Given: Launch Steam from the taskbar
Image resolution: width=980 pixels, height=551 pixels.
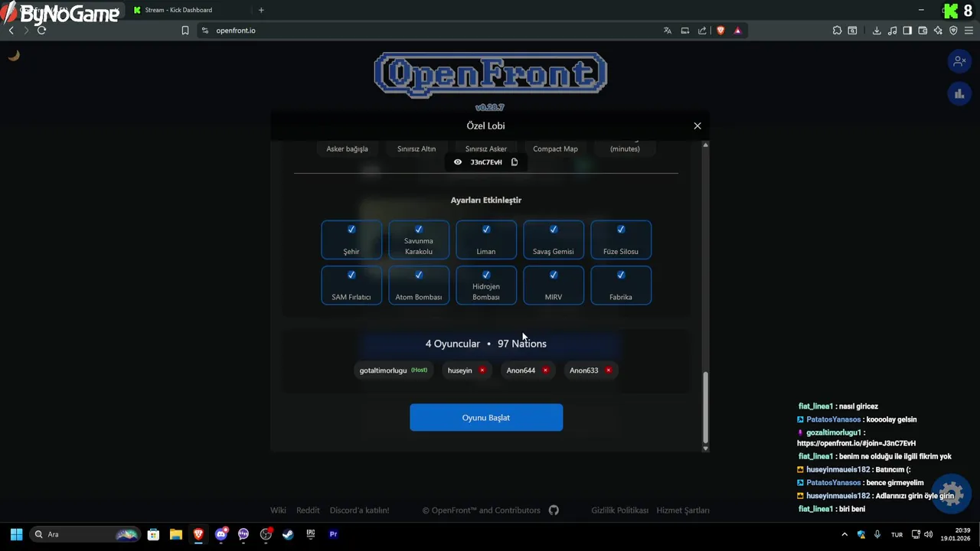Looking at the screenshot, I should (288, 534).
